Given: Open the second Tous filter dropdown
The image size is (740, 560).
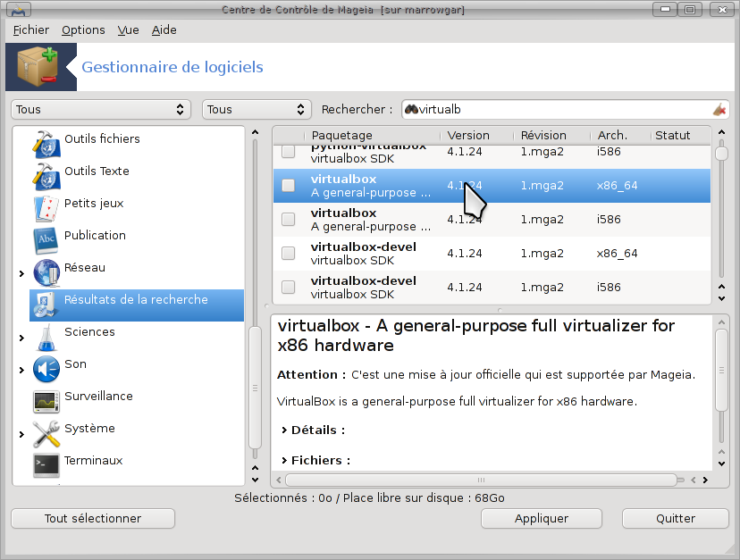Looking at the screenshot, I should 256,110.
